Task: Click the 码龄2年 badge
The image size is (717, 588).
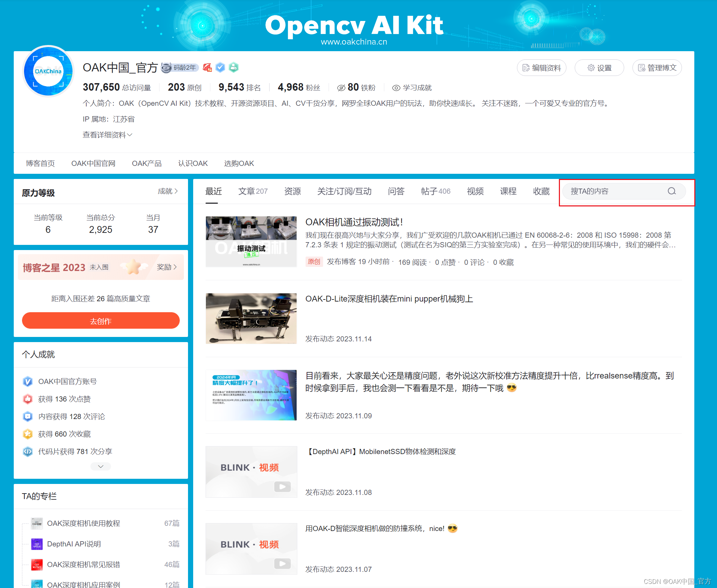Action: pyautogui.click(x=180, y=68)
